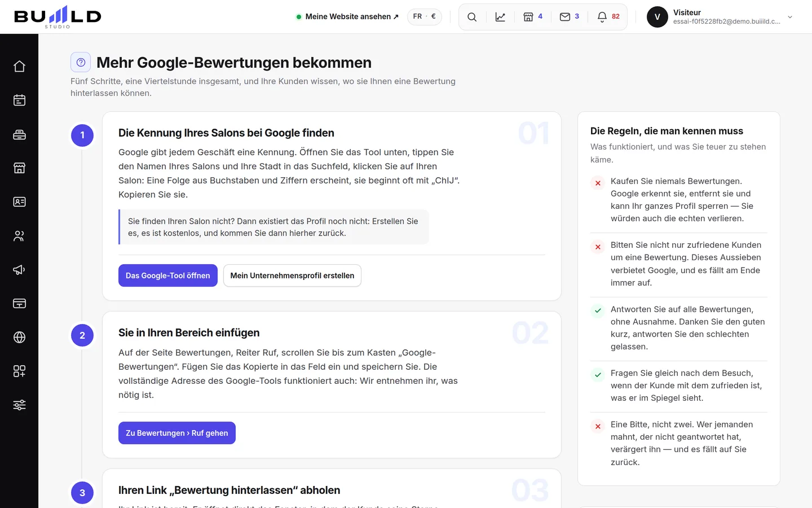
Task: Open the megaphone marketing icon in sidebar
Action: [x=19, y=270]
